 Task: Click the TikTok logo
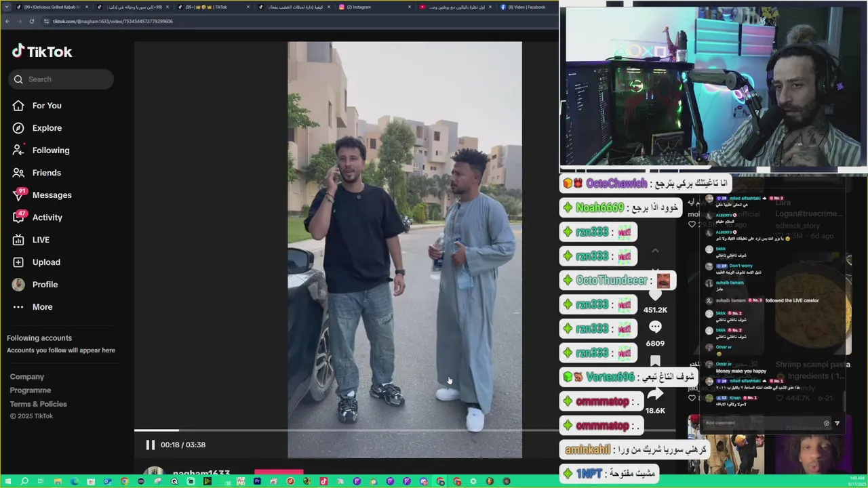(42, 52)
